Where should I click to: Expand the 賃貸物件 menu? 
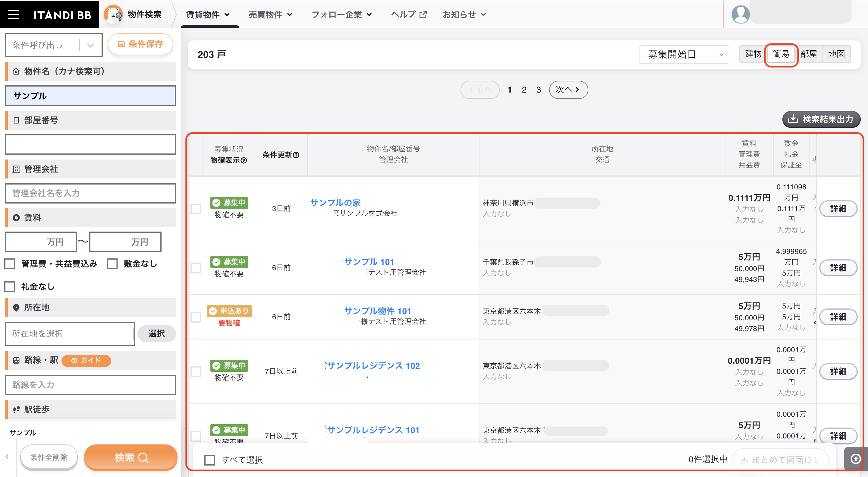[x=208, y=14]
